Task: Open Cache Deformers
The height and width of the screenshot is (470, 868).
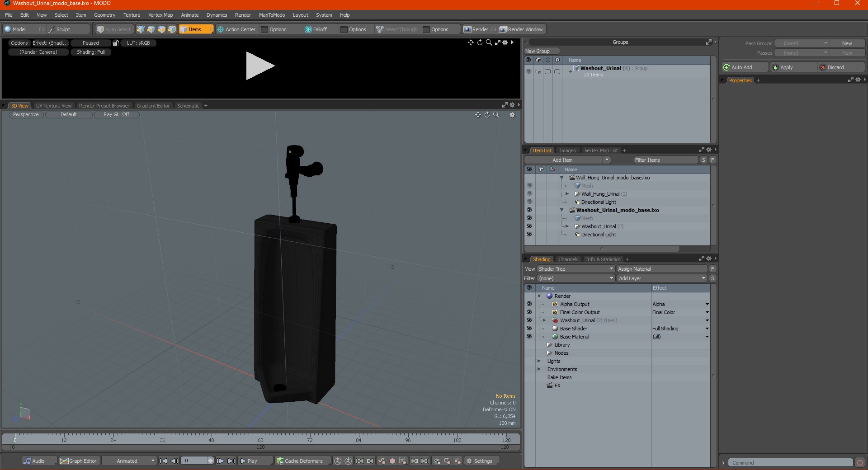Action: [300, 461]
